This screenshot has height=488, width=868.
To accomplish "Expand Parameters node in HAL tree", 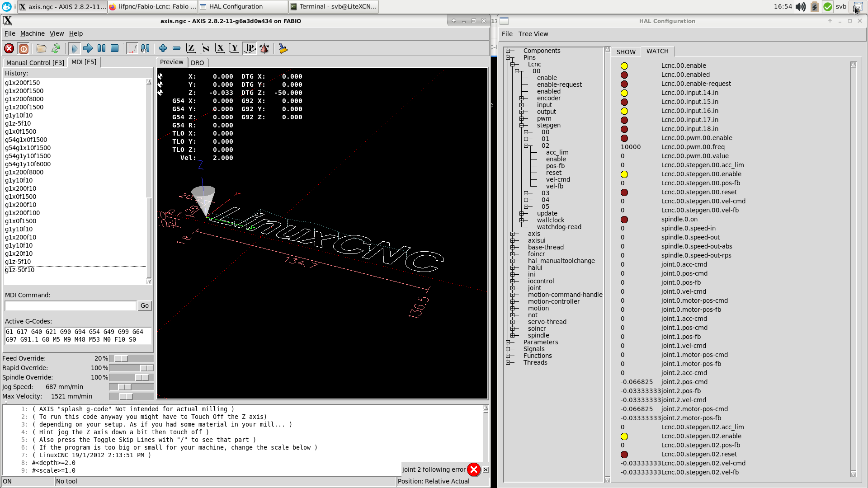I will pyautogui.click(x=508, y=343).
